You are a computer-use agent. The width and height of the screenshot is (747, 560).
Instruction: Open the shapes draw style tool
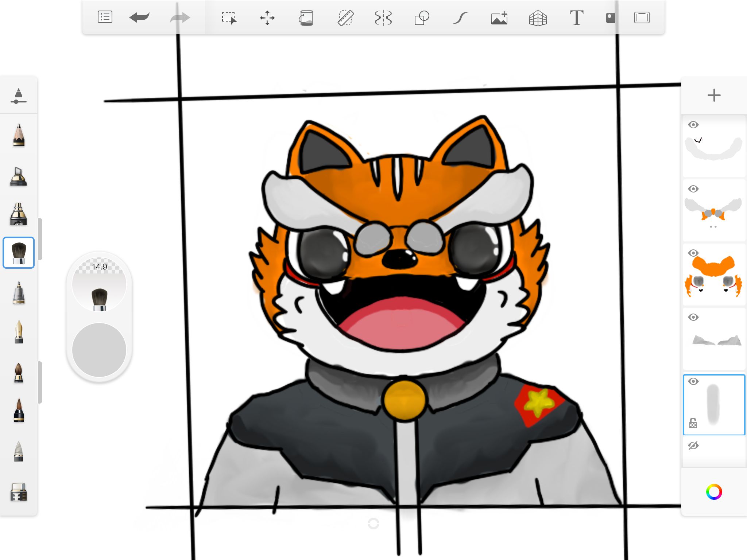pos(422,17)
